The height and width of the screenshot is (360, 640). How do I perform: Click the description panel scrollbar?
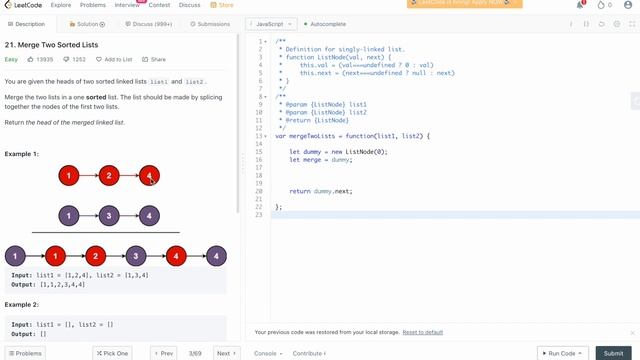(238, 124)
